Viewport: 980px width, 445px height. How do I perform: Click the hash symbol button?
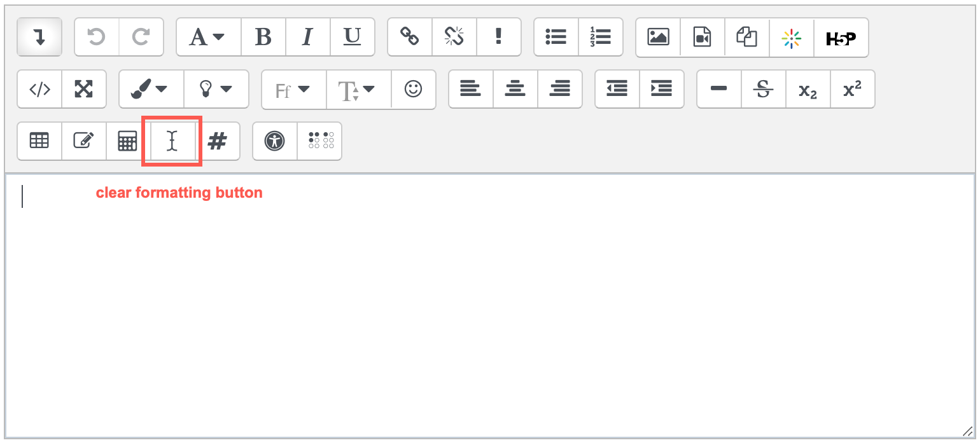tap(218, 140)
